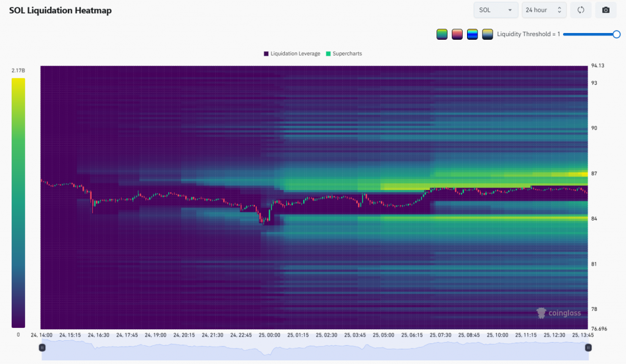Select the pink-red color scheme swatch
Screen dimensions: 626x364
(457, 34)
